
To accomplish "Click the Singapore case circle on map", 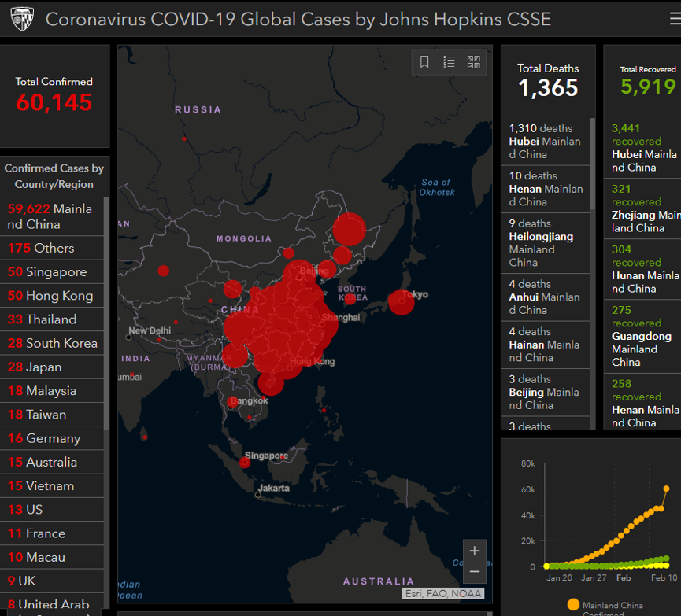I will click(x=245, y=463).
